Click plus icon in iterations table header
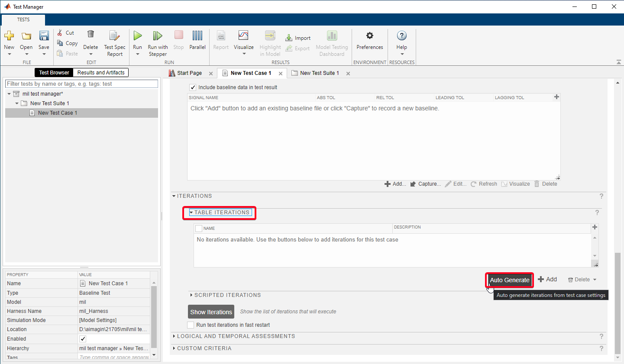This screenshot has width=624, height=364. tap(595, 227)
